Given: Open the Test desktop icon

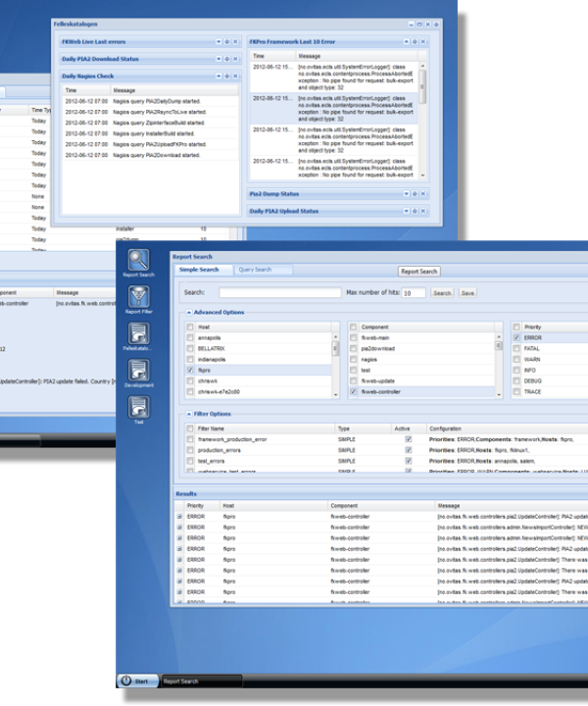Looking at the screenshot, I should (x=138, y=409).
